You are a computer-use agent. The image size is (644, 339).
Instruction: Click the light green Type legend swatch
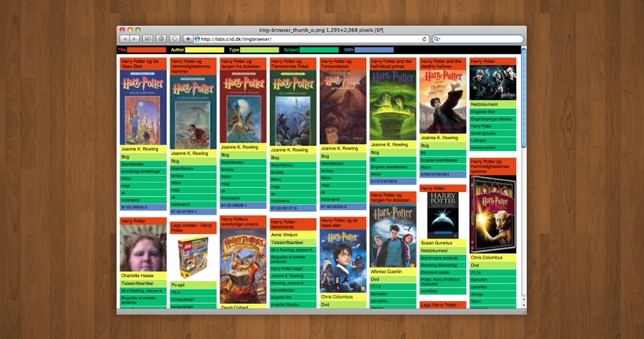click(259, 49)
